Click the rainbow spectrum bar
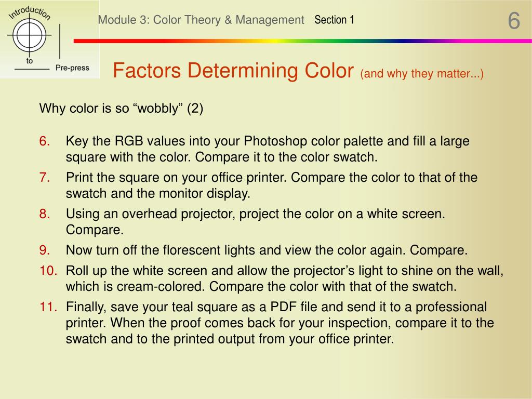The width and height of the screenshot is (532, 399). tap(303, 41)
